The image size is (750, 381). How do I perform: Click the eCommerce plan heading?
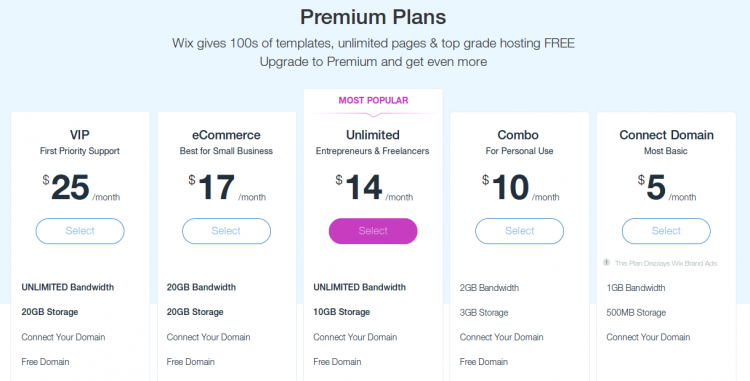226,135
